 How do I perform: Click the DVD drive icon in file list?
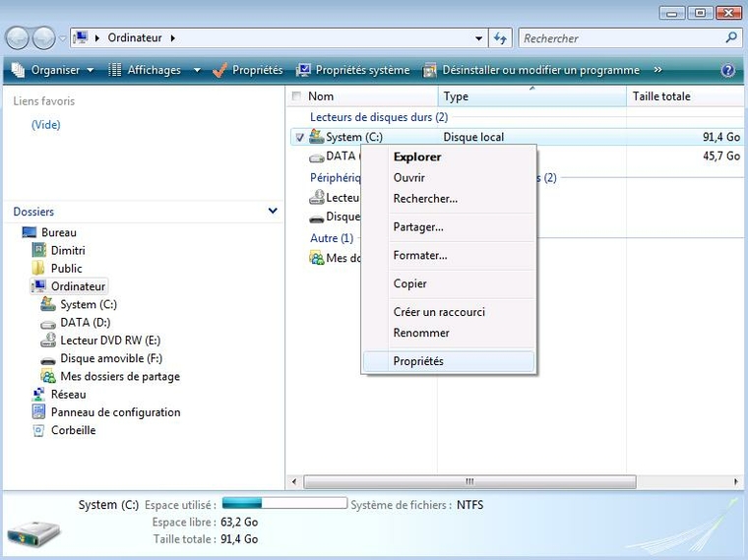point(317,197)
